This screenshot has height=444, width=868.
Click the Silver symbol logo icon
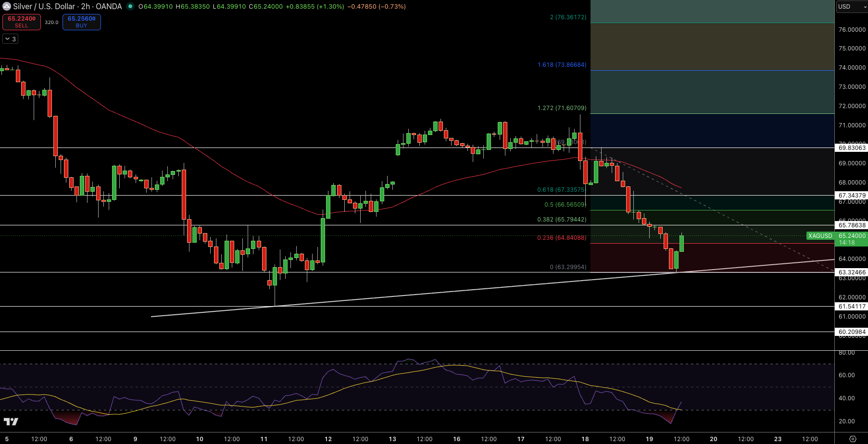pyautogui.click(x=7, y=6)
